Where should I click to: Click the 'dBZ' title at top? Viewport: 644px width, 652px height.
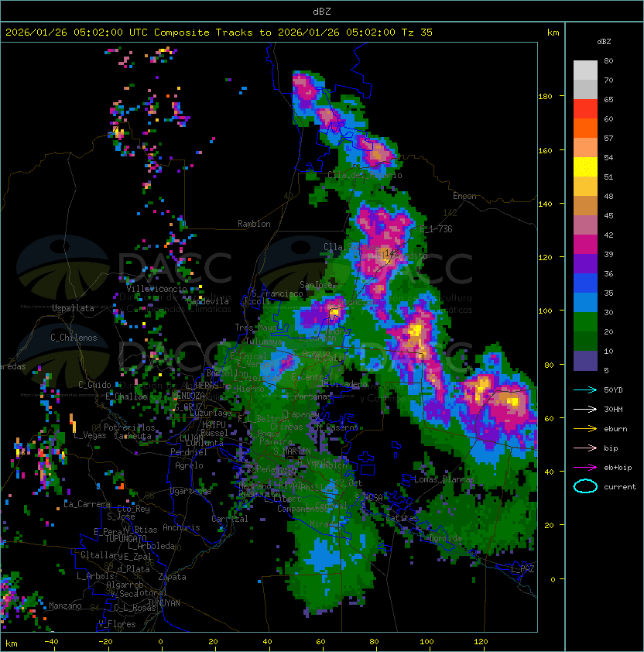[322, 12]
